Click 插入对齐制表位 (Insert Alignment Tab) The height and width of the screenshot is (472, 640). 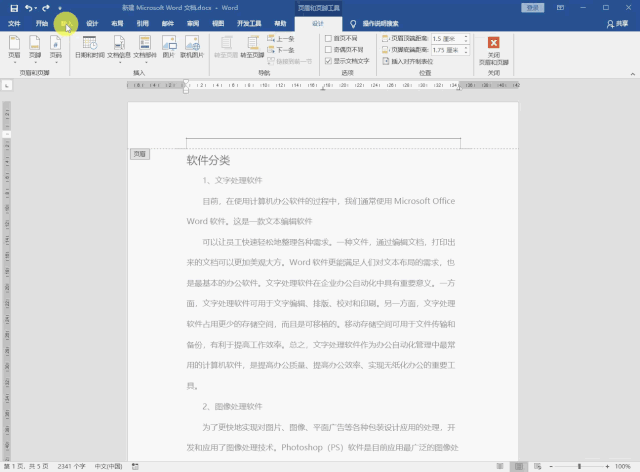click(407, 61)
